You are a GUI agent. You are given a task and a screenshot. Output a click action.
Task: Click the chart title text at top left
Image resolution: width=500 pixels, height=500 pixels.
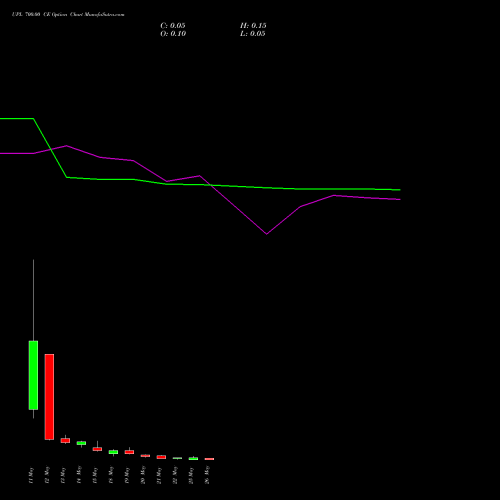coord(68,15)
